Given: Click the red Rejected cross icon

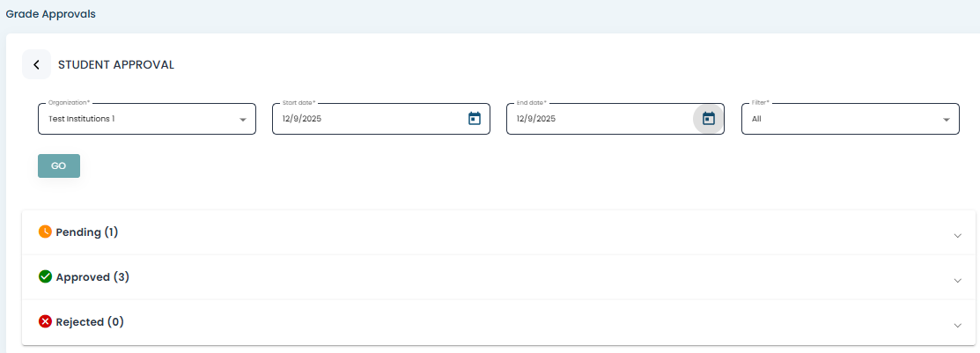Looking at the screenshot, I should tap(46, 321).
